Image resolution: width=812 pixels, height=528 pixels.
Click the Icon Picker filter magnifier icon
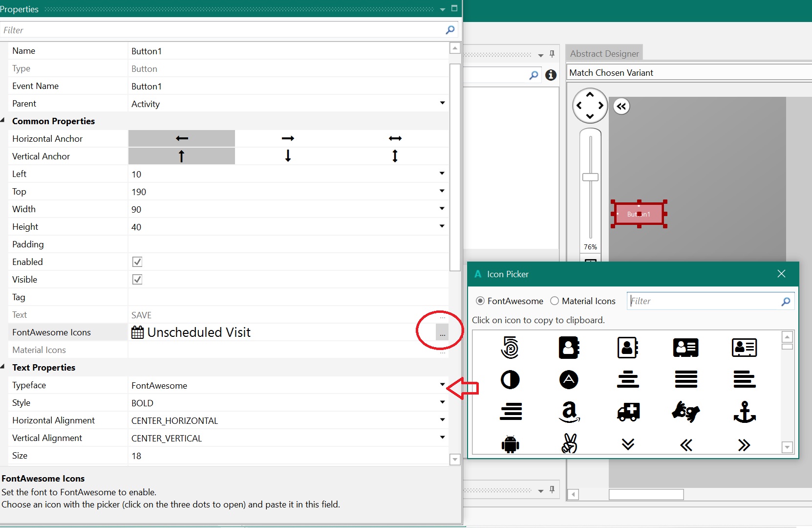pos(786,301)
